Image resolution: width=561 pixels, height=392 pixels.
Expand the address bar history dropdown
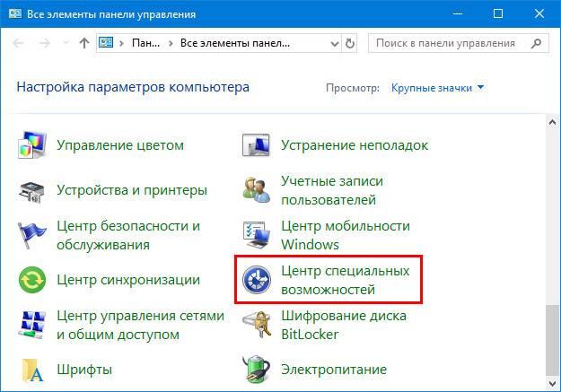pyautogui.click(x=335, y=44)
